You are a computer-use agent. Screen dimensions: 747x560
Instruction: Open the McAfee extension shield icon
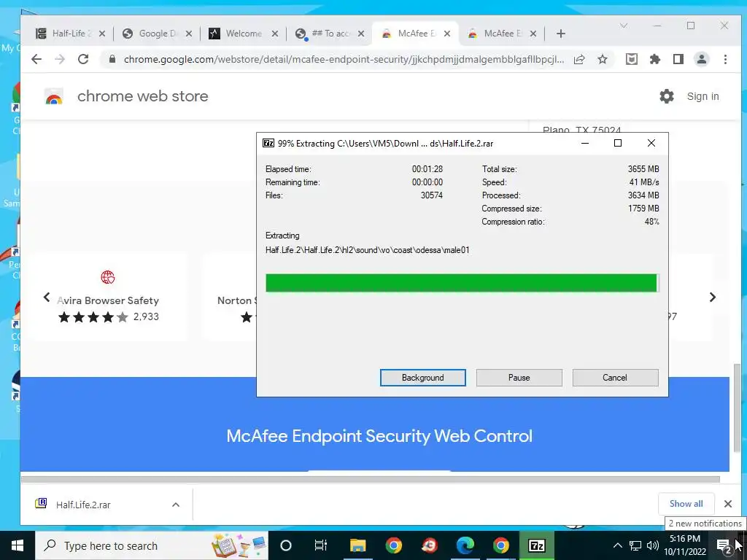point(632,59)
